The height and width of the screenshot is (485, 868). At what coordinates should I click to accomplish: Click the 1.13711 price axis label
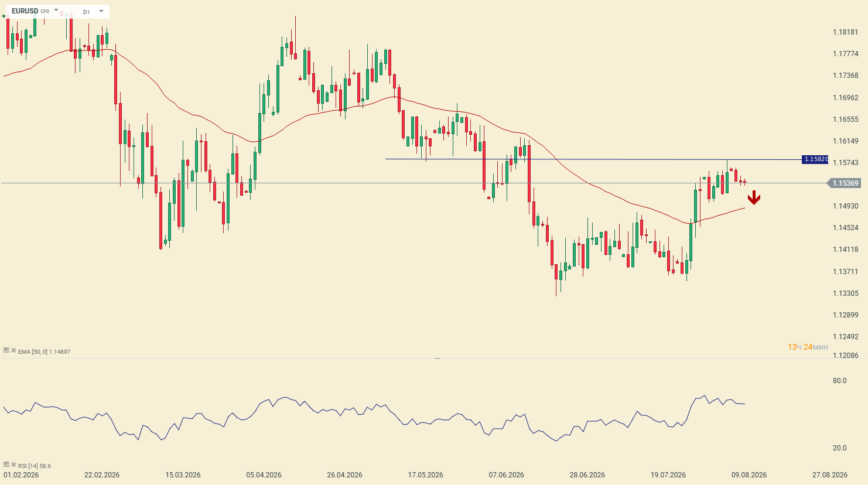tap(845, 272)
